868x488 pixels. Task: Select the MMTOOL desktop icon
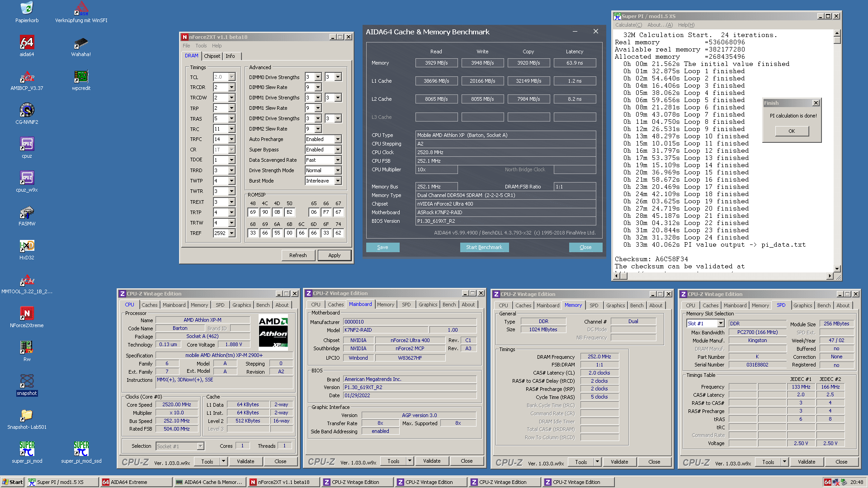click(27, 283)
